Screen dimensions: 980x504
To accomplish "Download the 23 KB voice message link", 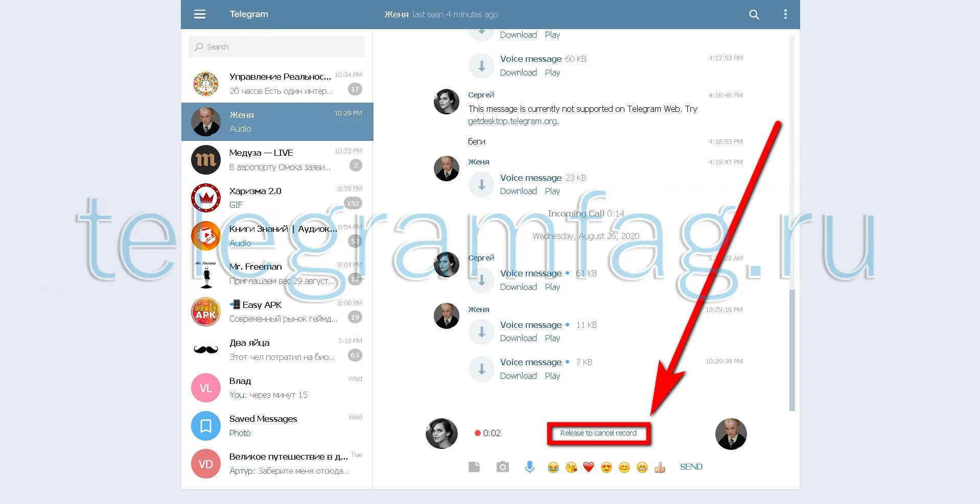I will (518, 191).
